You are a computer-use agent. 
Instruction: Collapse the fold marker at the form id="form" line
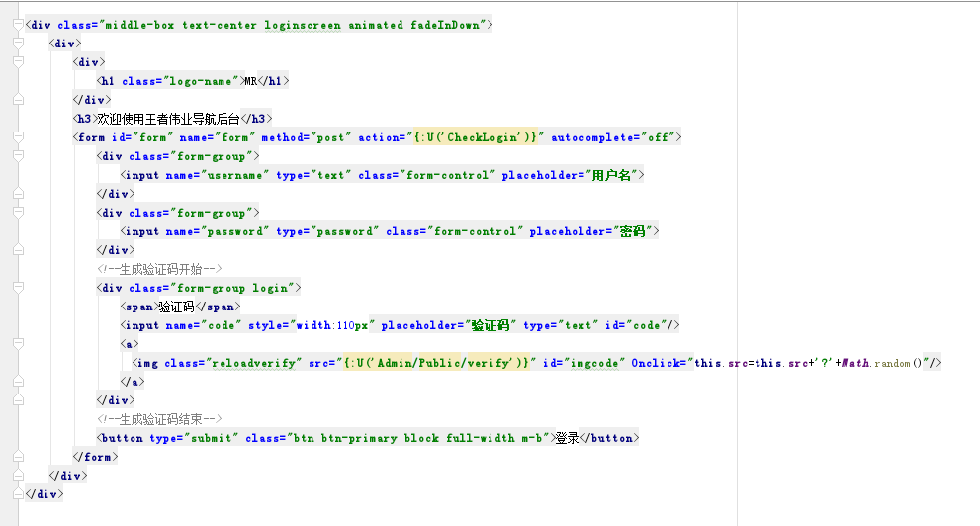point(18,136)
